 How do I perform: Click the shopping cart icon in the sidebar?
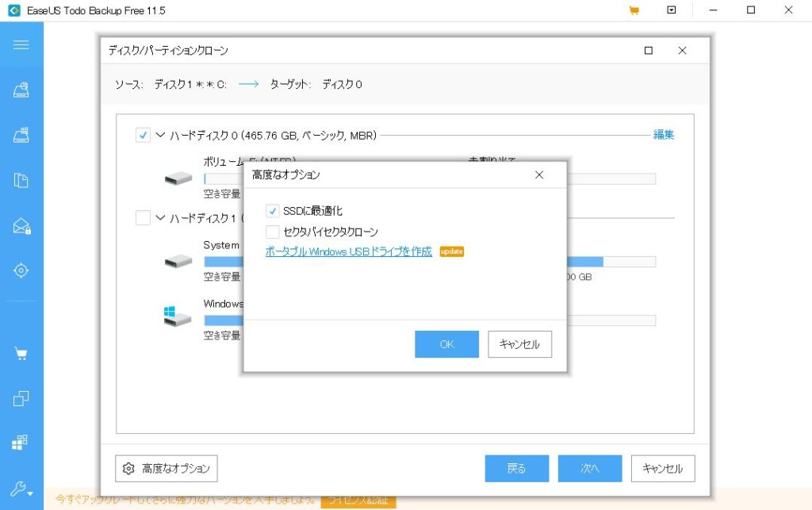[x=21, y=355]
